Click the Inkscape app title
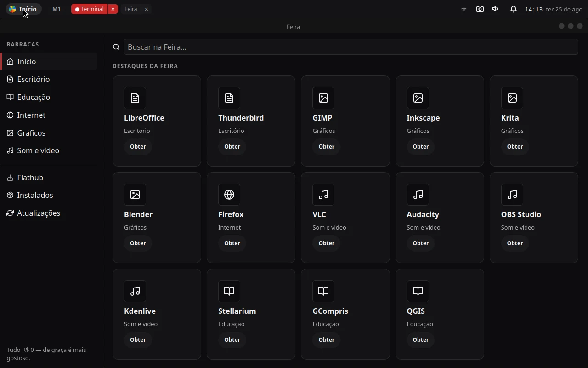 pos(424,118)
